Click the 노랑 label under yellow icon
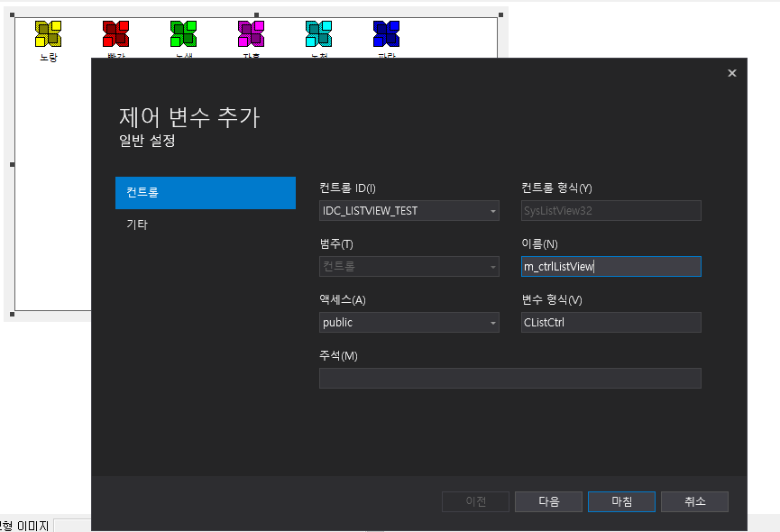Screen dimensions: 780x532 49,57
